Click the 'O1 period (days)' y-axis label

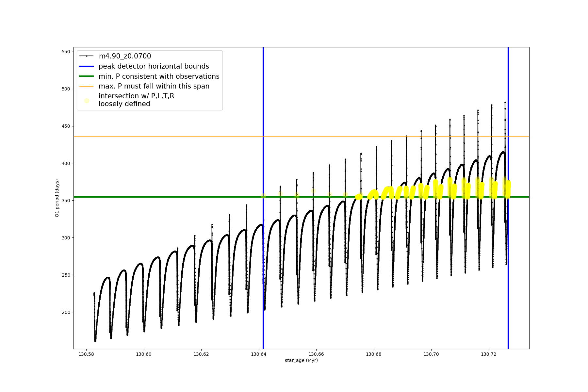point(57,198)
